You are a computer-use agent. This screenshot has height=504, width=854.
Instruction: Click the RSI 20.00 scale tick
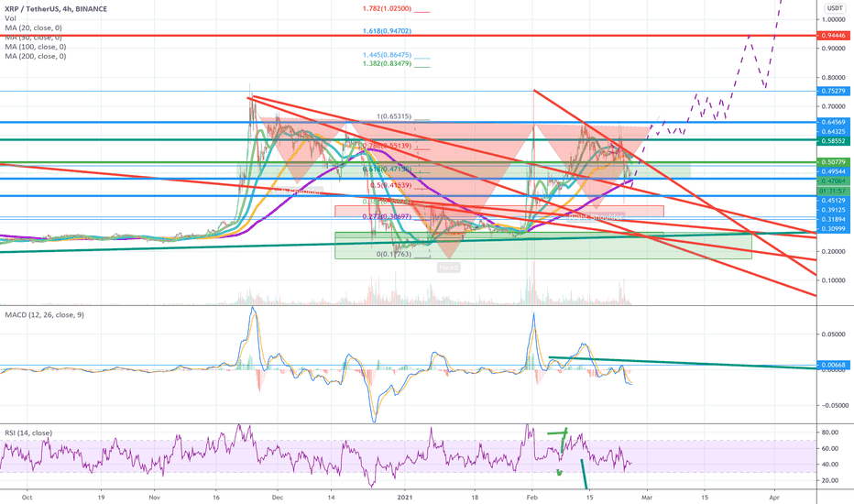(x=830, y=480)
